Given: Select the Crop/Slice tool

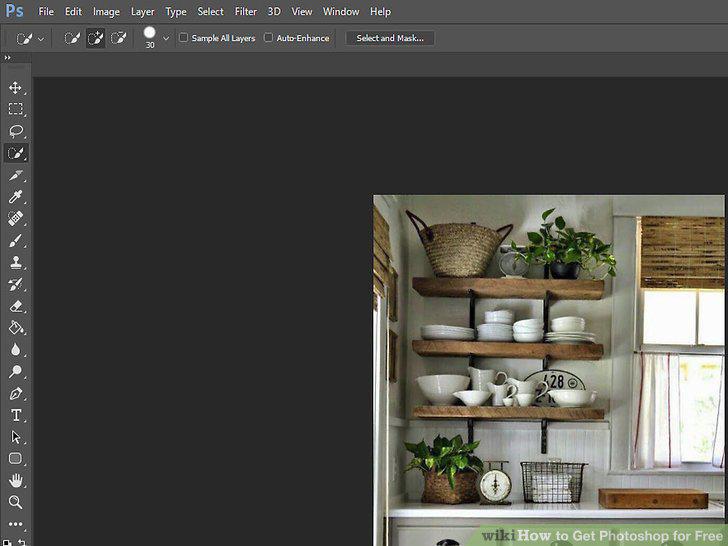Looking at the screenshot, I should [15, 176].
